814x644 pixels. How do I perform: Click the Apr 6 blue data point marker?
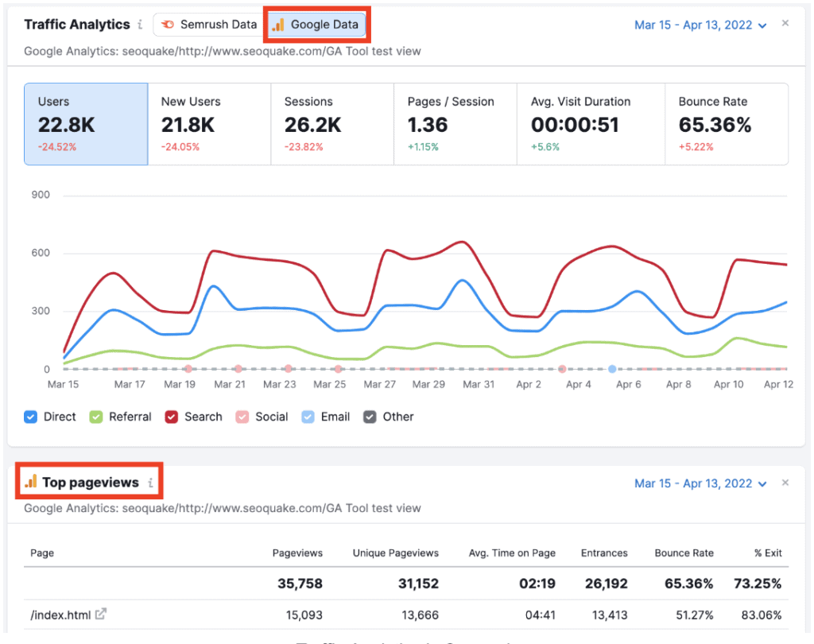coord(612,368)
